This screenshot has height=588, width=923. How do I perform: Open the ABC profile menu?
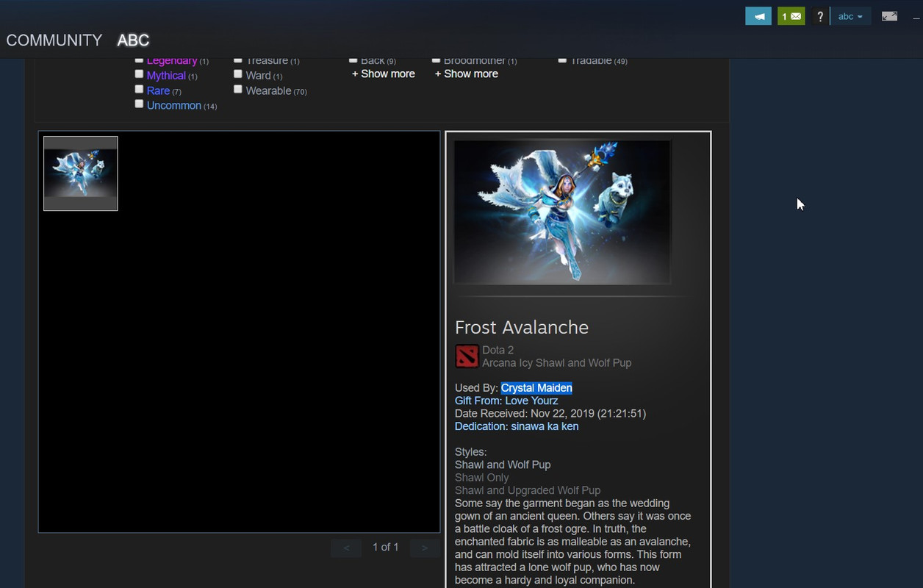(133, 40)
